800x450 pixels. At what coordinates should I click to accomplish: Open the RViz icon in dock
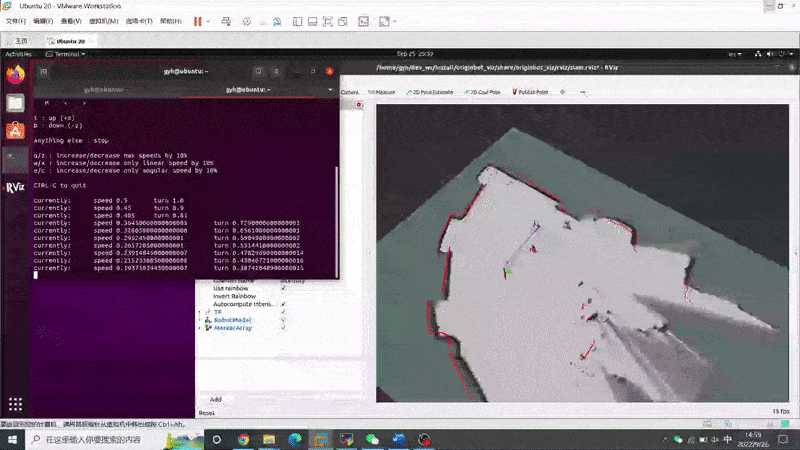[15, 187]
